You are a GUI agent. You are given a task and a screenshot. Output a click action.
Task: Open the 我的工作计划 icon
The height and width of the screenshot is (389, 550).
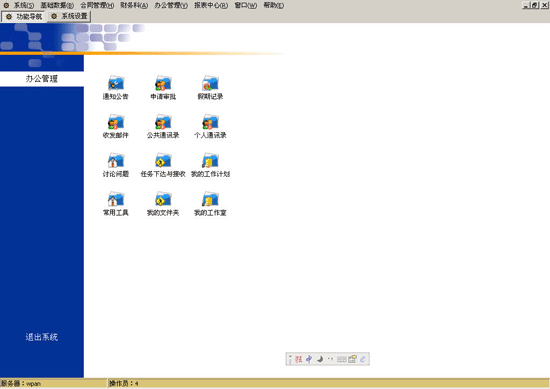click(210, 160)
